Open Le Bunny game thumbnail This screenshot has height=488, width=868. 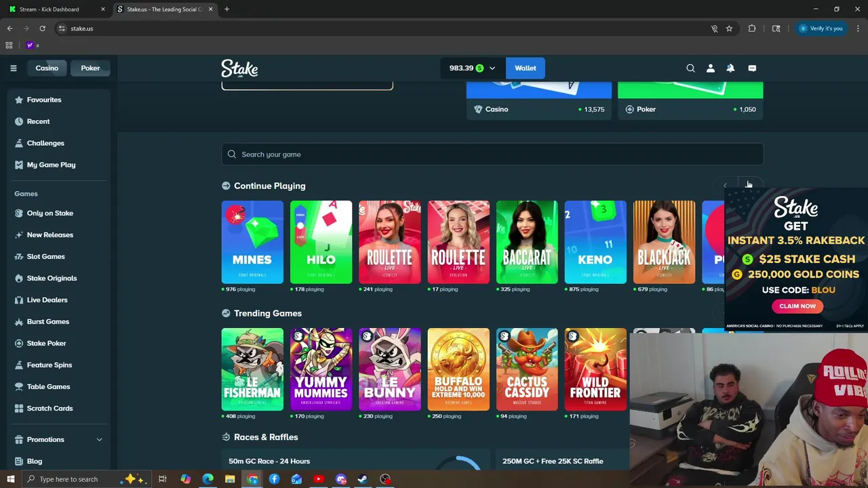389,369
